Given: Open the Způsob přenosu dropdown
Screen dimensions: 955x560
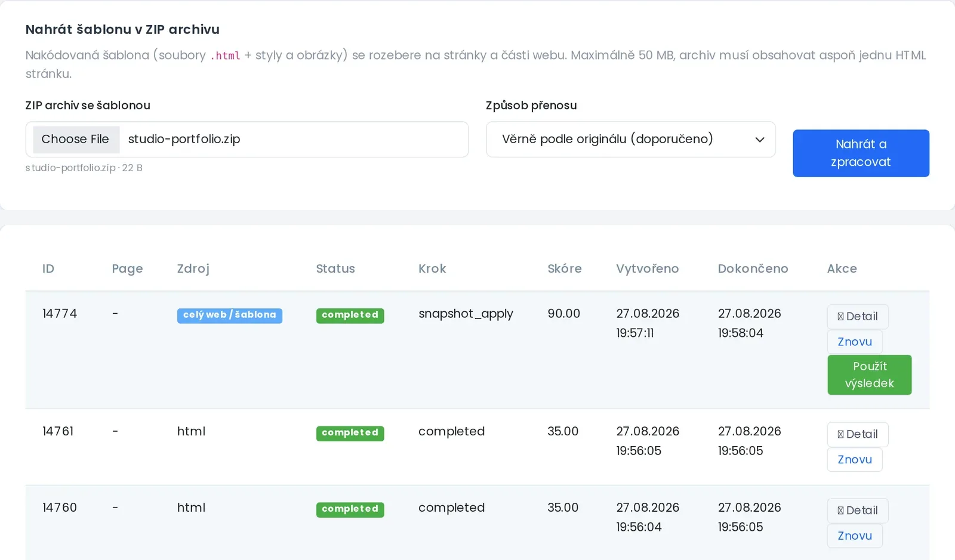Looking at the screenshot, I should pos(631,140).
